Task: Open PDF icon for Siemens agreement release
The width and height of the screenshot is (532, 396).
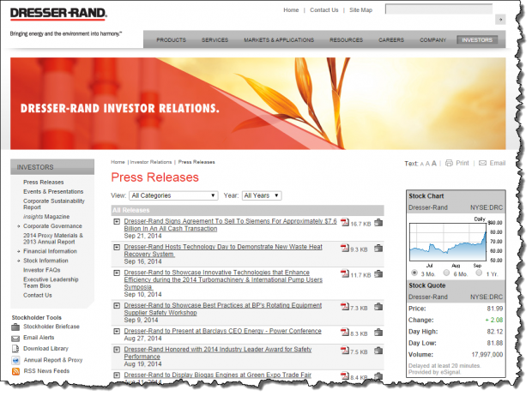Action: click(344, 223)
